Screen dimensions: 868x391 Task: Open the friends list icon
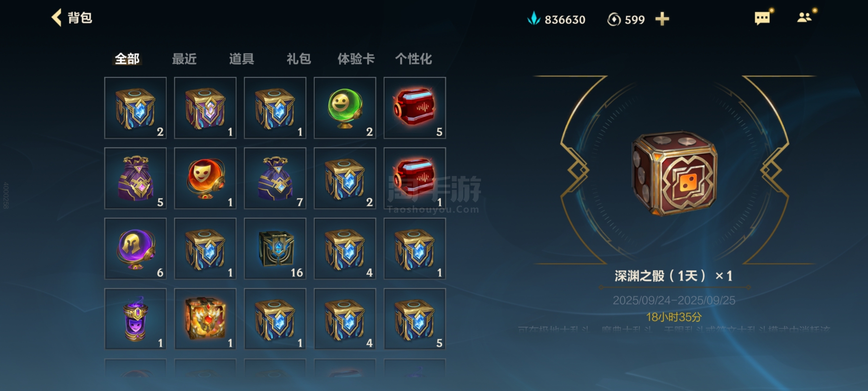coord(804,17)
